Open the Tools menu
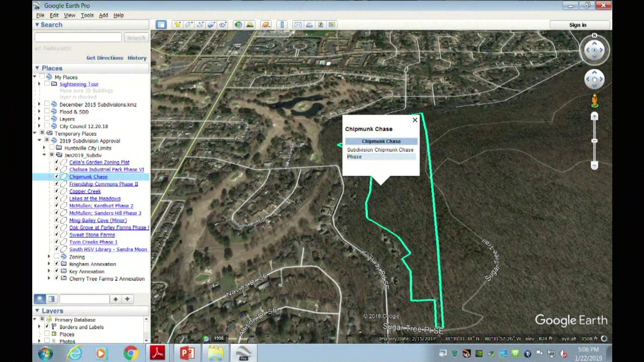 point(87,15)
